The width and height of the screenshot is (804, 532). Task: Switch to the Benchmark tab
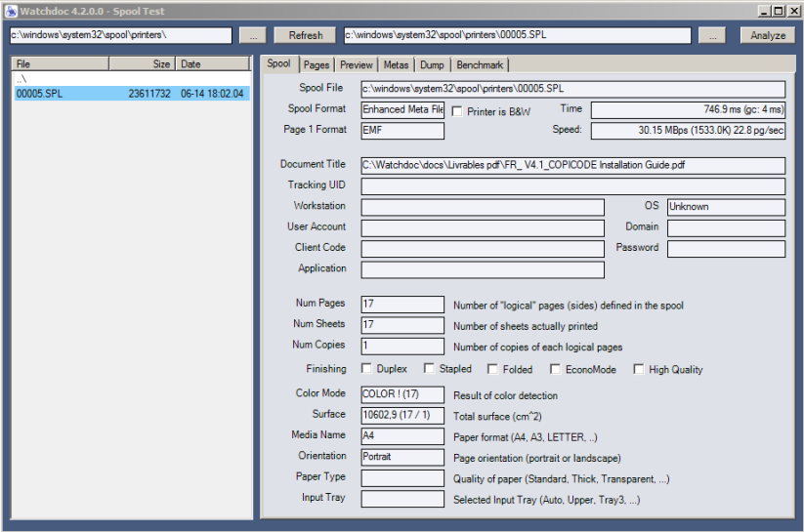click(480, 65)
